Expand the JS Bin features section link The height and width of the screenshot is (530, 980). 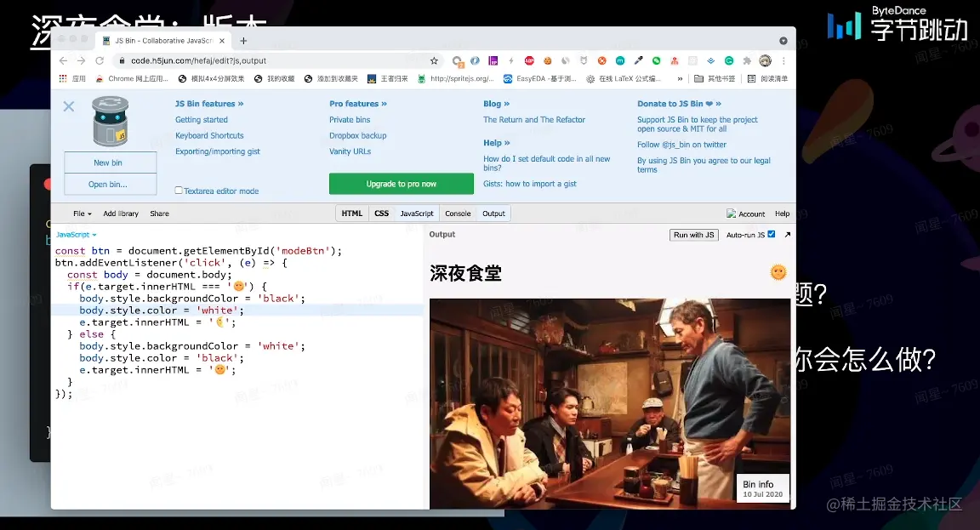(209, 104)
